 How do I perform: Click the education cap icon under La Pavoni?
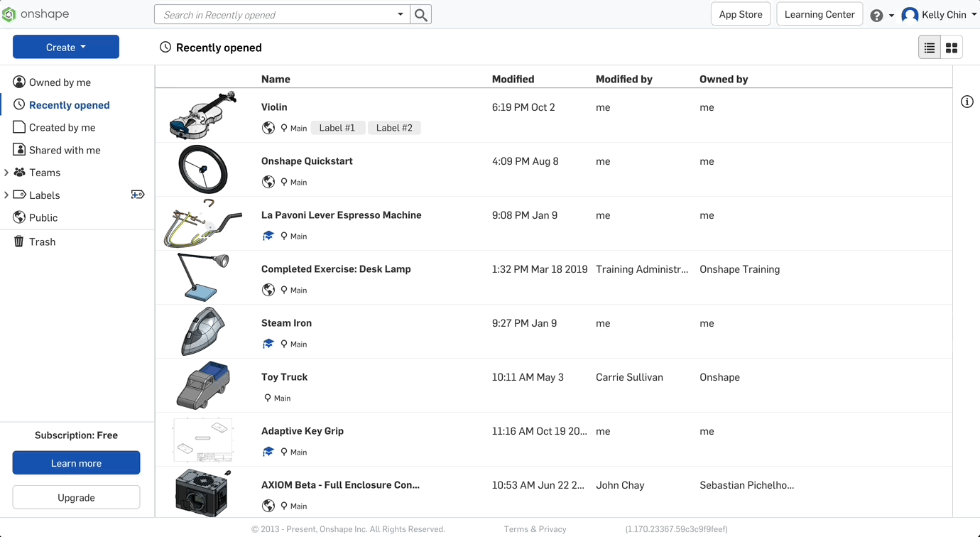coord(268,236)
